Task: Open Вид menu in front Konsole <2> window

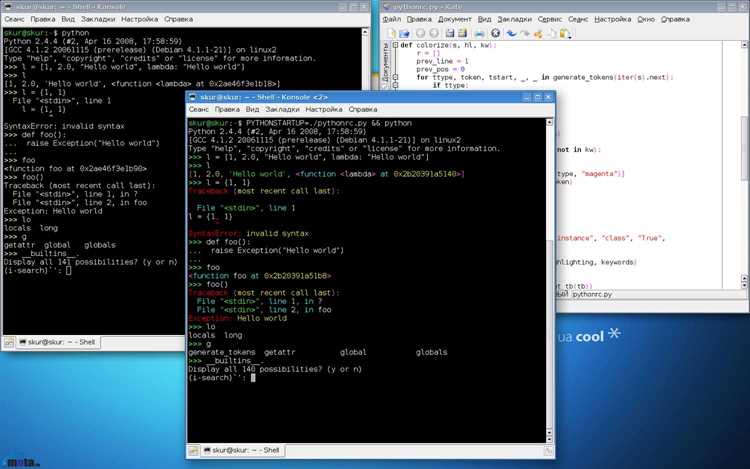Action: pos(252,109)
